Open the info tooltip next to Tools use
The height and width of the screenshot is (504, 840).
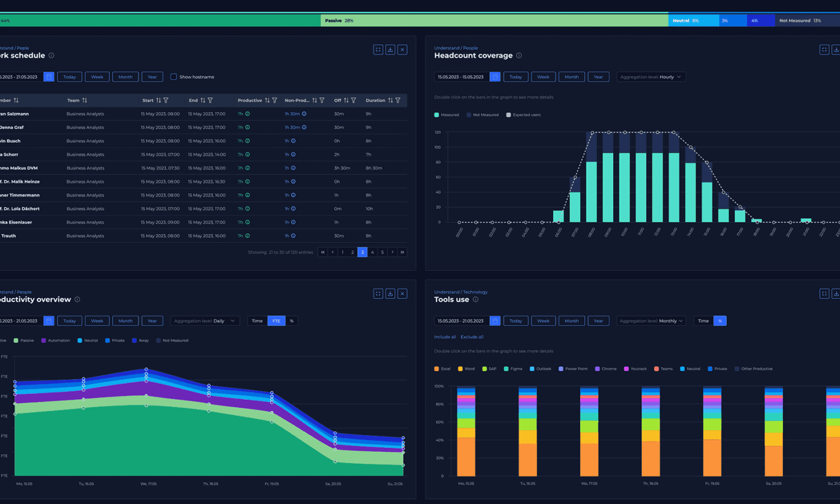pos(475,299)
